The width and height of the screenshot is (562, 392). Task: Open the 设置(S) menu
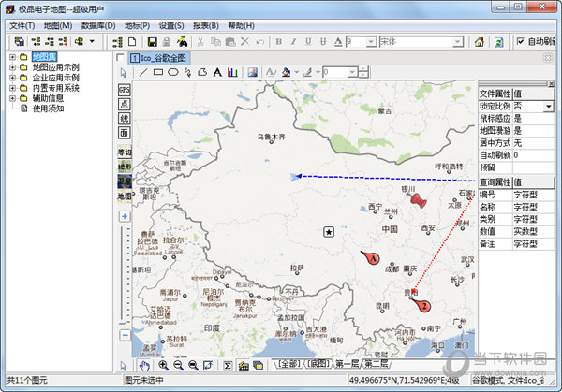(x=171, y=26)
